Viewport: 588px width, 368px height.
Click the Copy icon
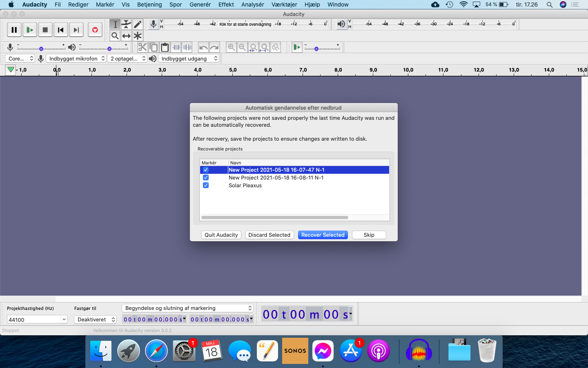(154, 47)
